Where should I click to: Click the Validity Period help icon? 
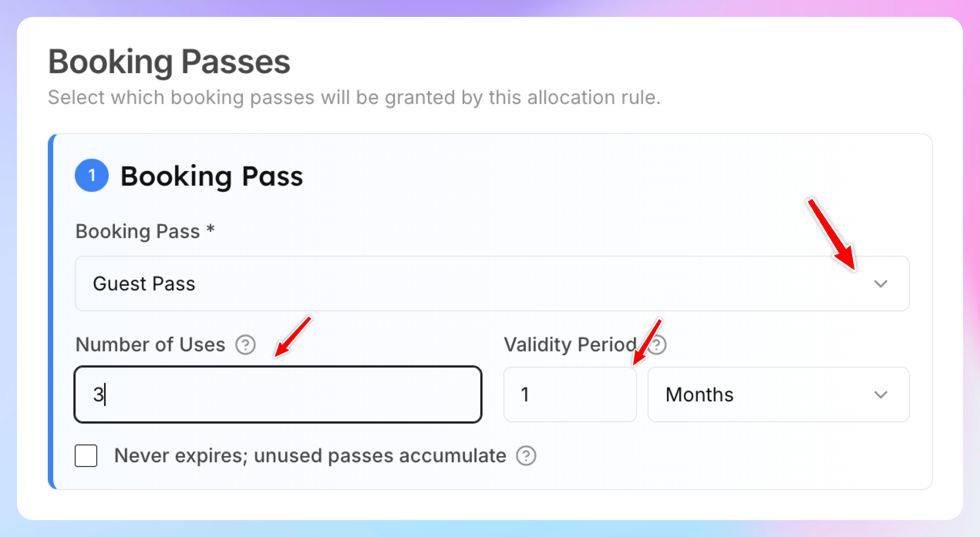point(657,345)
